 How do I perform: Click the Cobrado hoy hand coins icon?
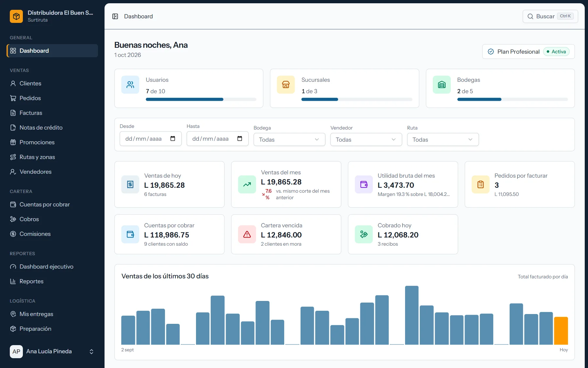364,234
